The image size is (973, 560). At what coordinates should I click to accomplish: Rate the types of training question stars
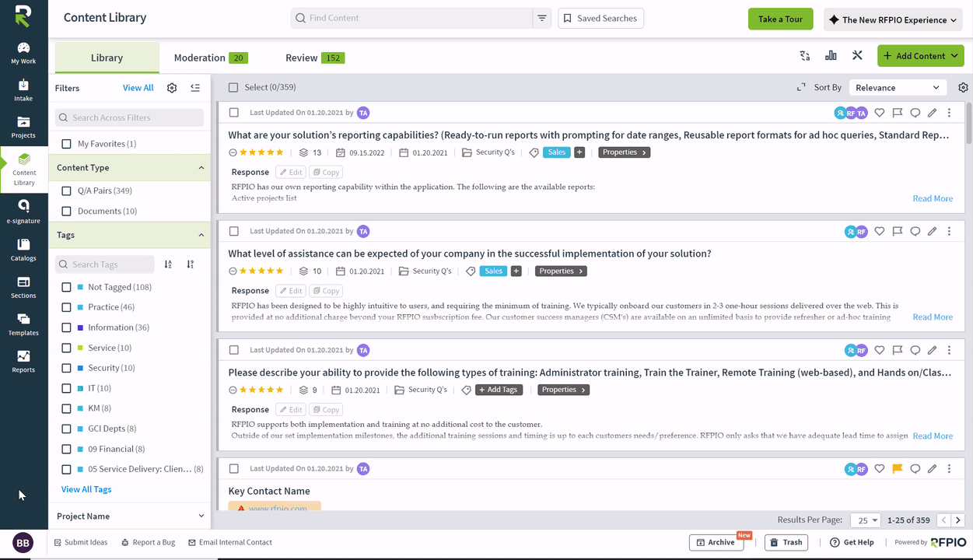[x=261, y=390]
